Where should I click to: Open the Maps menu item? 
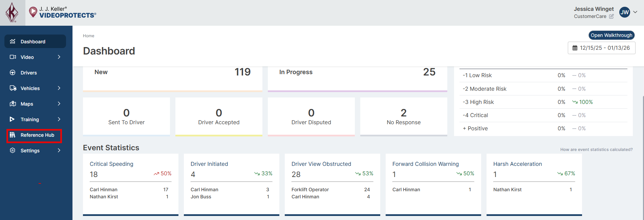click(x=27, y=104)
